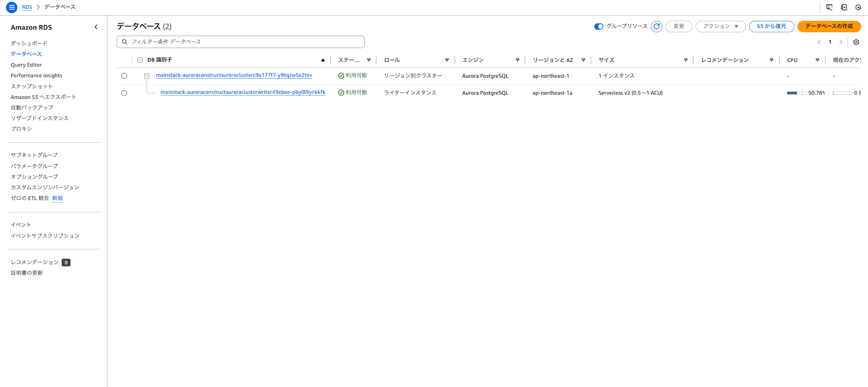Open リザーブドインスタンス in sidebar

[x=39, y=118]
